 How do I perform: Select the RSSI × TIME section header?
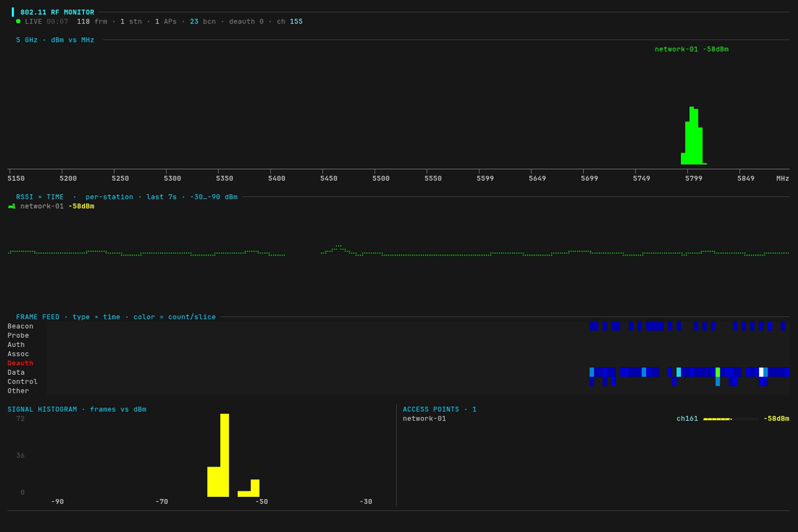[x=127, y=197]
